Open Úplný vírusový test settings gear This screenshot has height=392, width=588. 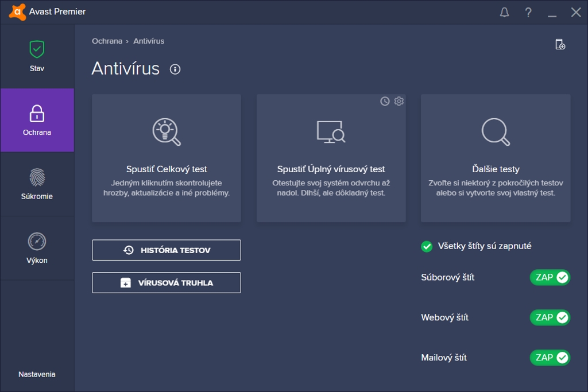pyautogui.click(x=399, y=101)
